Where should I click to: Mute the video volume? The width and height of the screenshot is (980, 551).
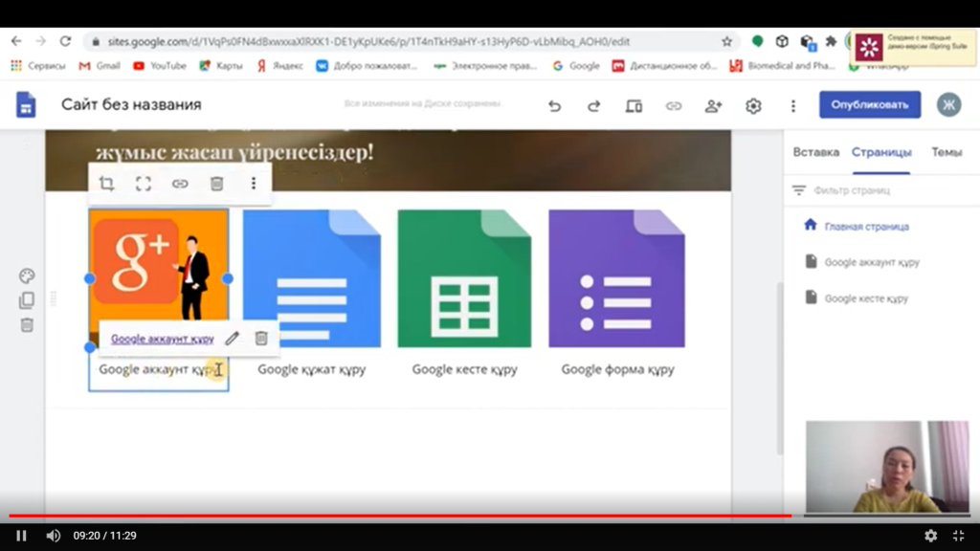[x=54, y=536]
